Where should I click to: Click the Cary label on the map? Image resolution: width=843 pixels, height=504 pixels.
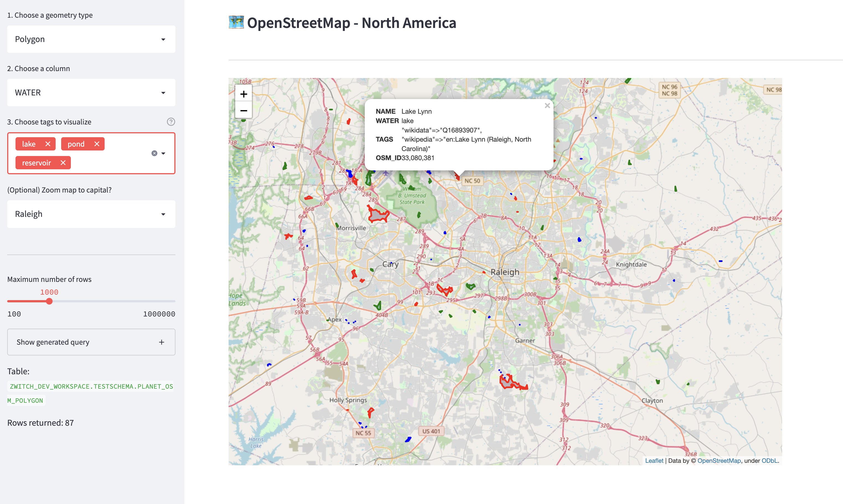click(x=391, y=264)
